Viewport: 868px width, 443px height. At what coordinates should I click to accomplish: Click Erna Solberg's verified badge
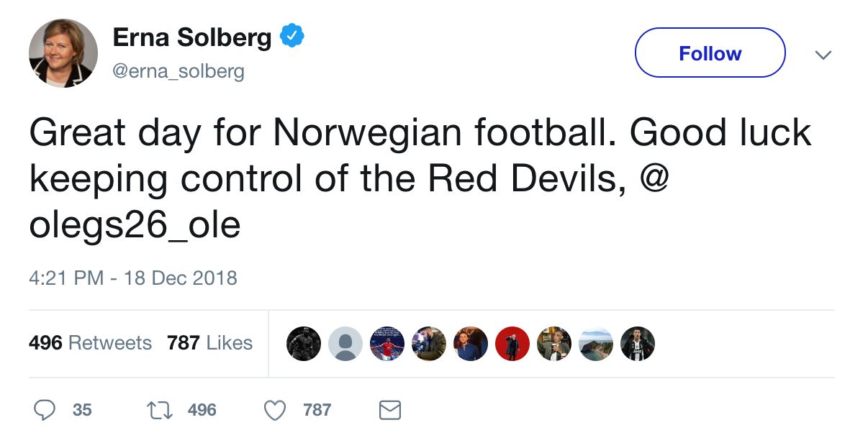click(x=292, y=33)
